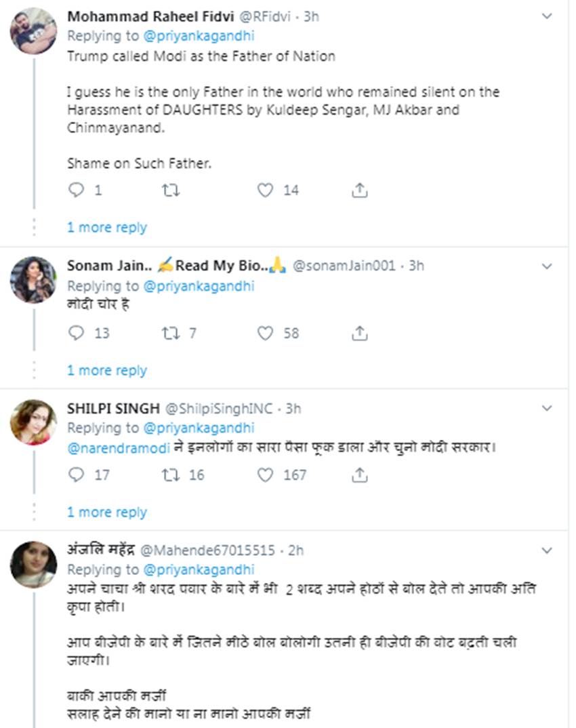This screenshot has width=576, height=728.
Task: Open the dropdown caret on अंजलि महेंद्र's tweet
Action: (547, 550)
